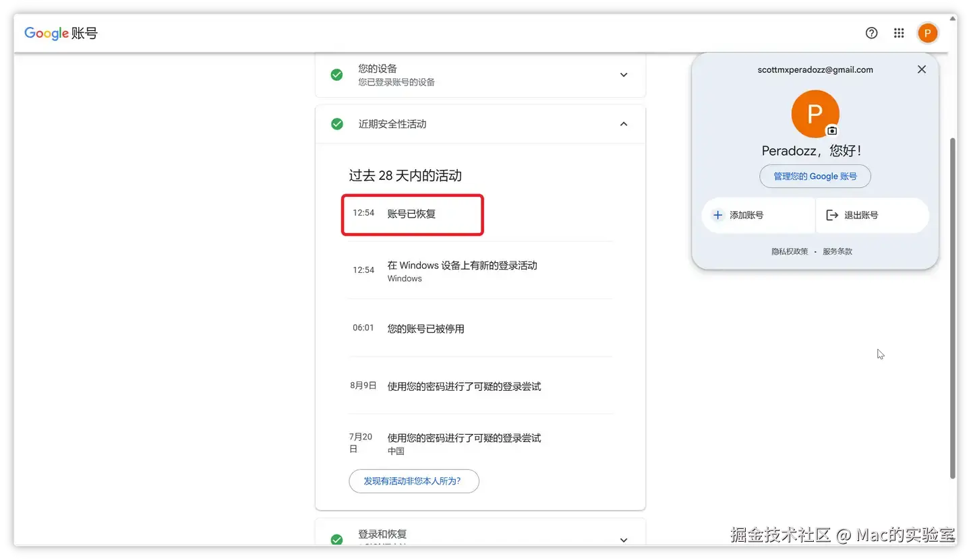Click 管理您的 Google 账号 button
Screen dimensions: 971x560
tap(815, 177)
